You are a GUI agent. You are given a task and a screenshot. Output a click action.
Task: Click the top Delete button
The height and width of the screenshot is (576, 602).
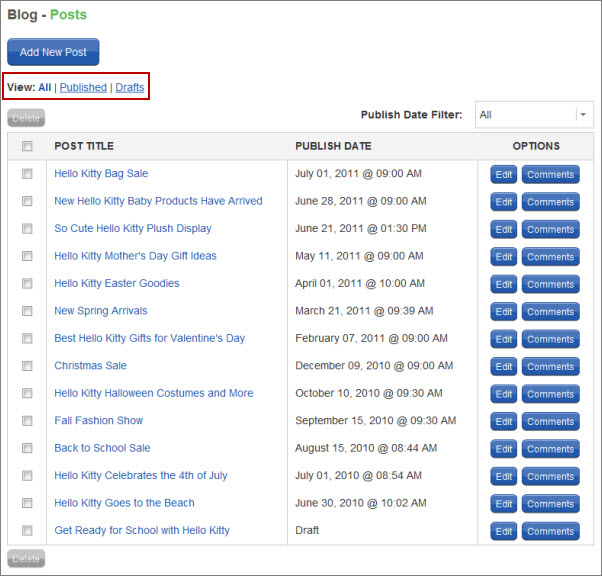26,118
